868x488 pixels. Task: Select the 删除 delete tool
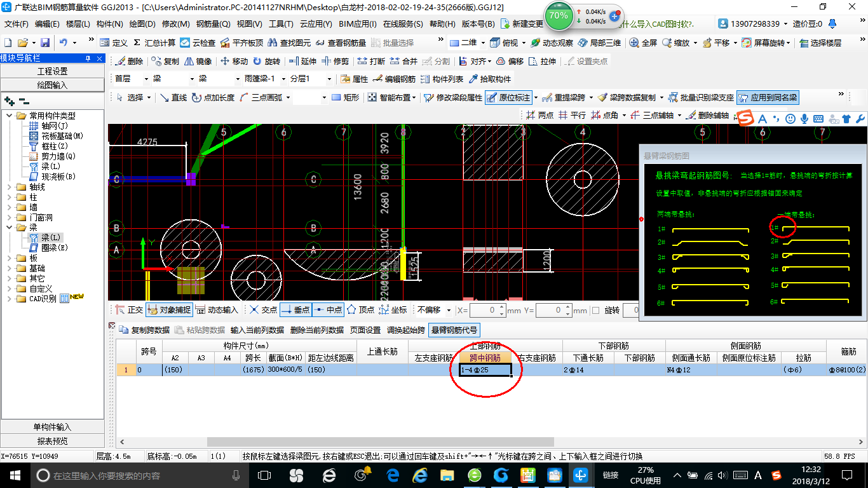[130, 61]
